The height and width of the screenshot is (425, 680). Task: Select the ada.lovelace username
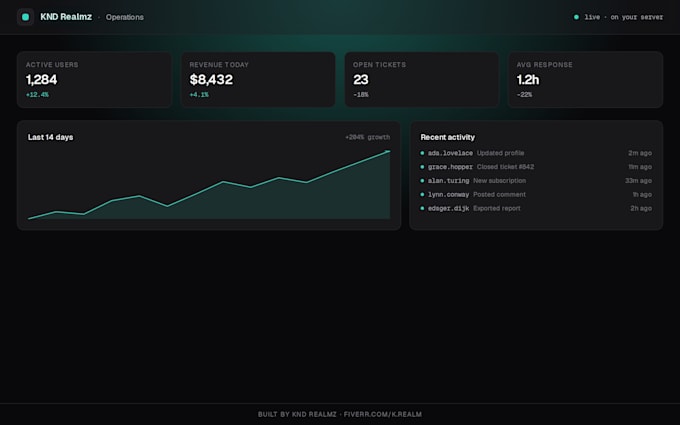coord(450,153)
